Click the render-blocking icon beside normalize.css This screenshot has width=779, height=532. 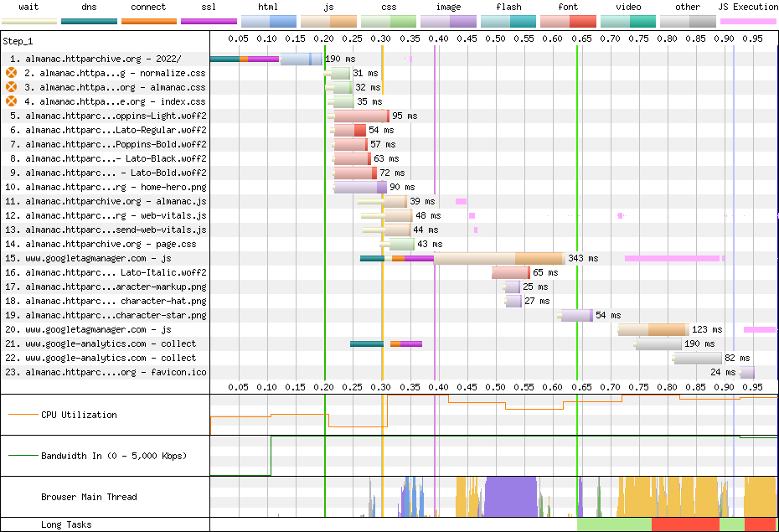11,73
